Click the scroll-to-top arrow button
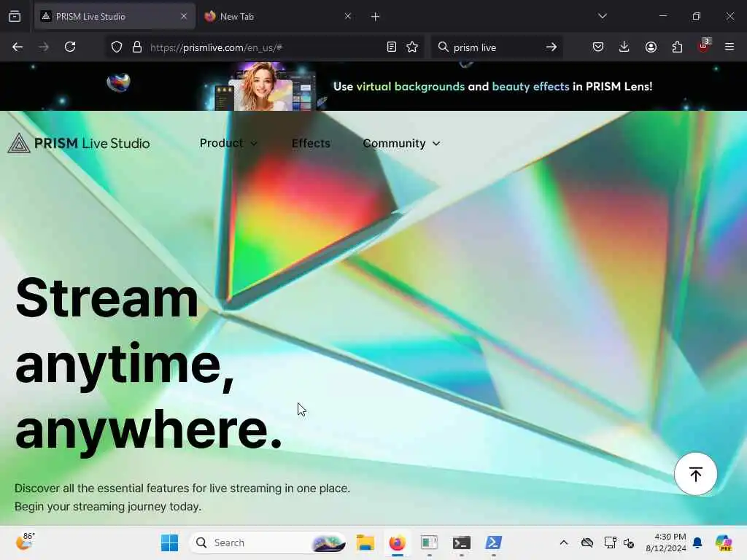747x560 pixels. (x=695, y=474)
